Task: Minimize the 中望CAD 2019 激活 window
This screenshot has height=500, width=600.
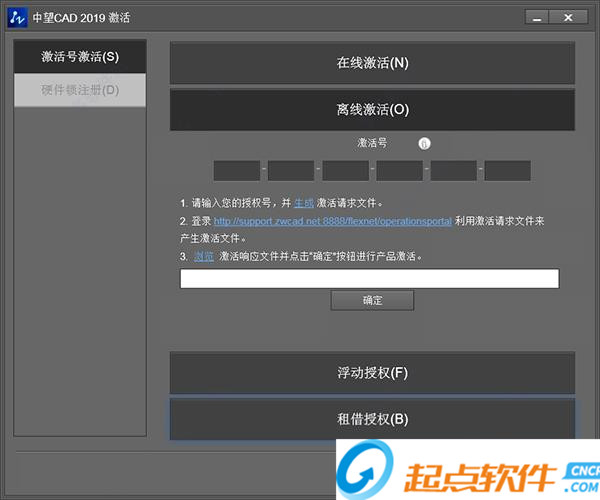Action: click(537, 18)
